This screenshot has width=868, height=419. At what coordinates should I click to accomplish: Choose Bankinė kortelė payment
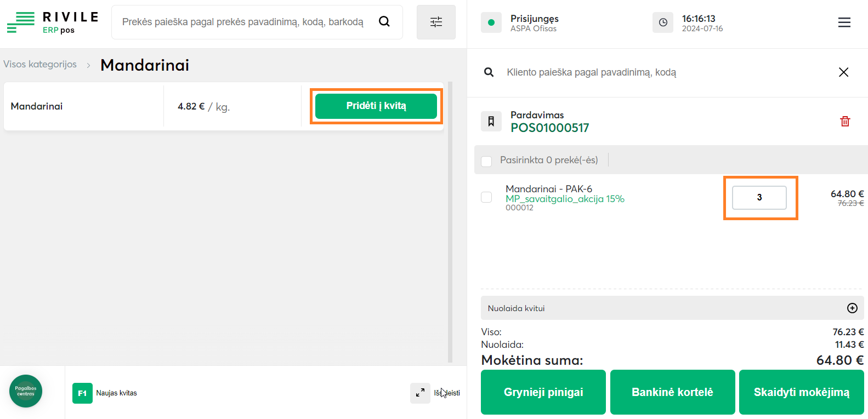672,392
